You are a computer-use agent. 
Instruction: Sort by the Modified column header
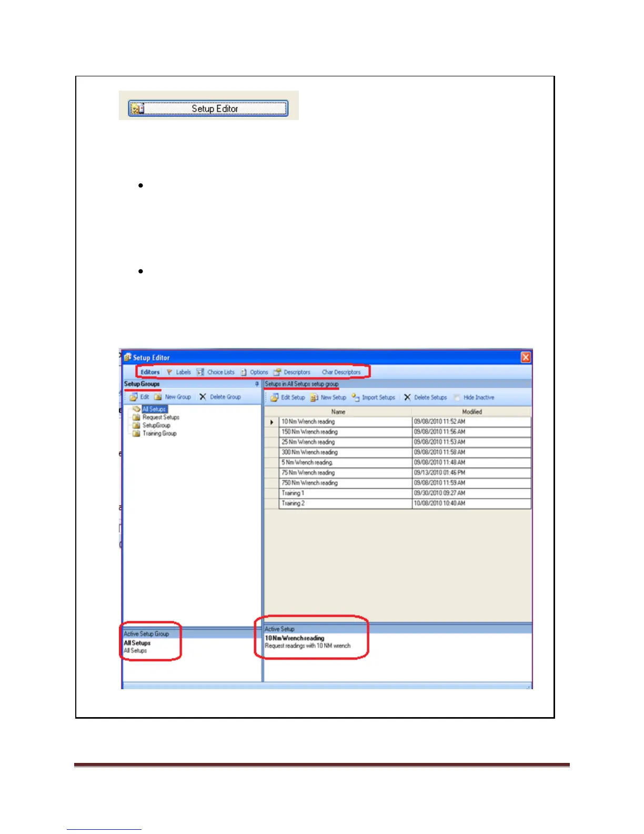472,412
